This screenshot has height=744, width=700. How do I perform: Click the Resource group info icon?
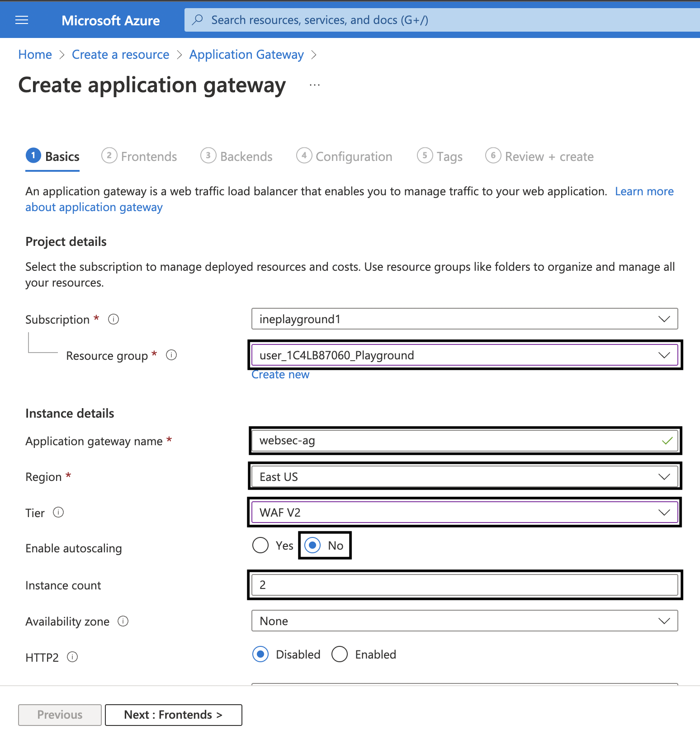171,355
